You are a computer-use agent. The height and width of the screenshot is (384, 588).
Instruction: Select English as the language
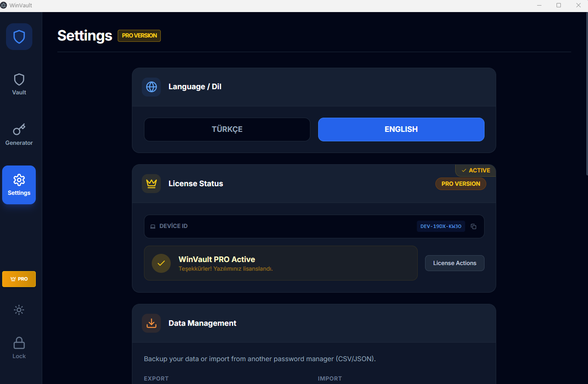point(401,129)
